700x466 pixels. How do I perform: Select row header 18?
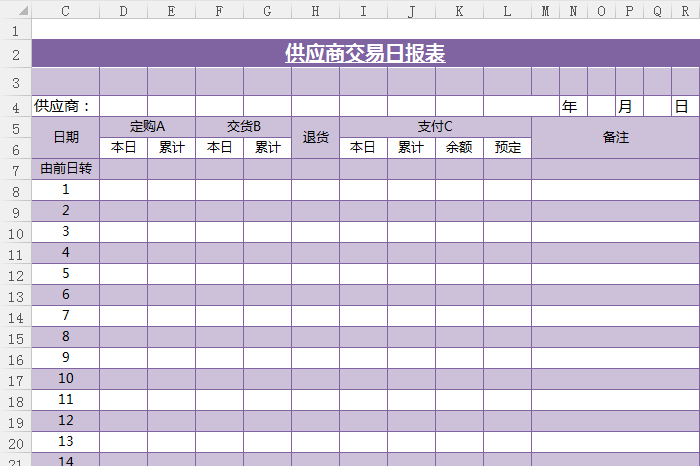coord(15,401)
